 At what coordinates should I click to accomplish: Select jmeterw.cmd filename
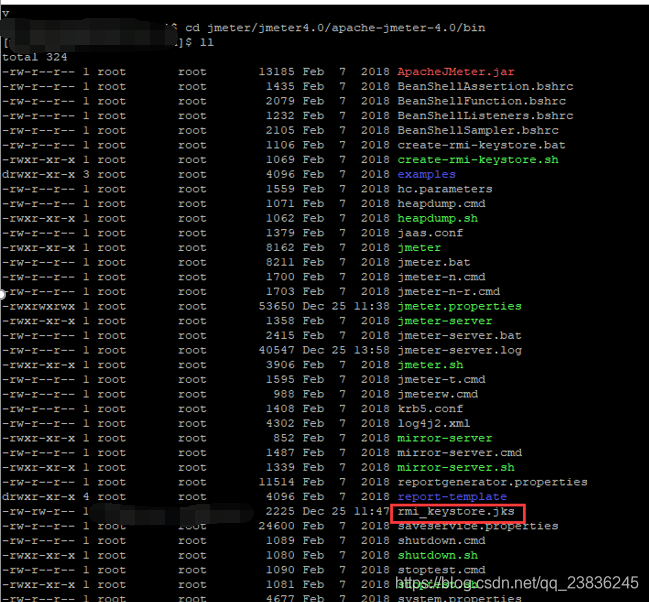[x=437, y=394]
